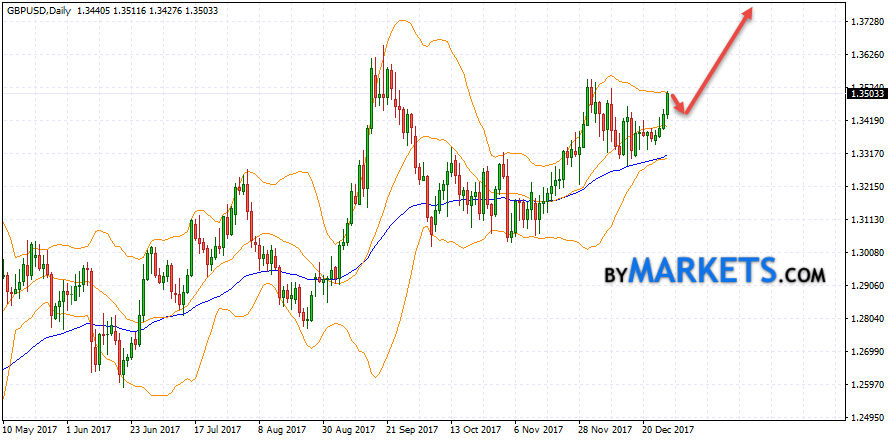Click the GBPUSD,Daily chart title
Image resolution: width=888 pixels, height=441 pixels.
[39, 9]
